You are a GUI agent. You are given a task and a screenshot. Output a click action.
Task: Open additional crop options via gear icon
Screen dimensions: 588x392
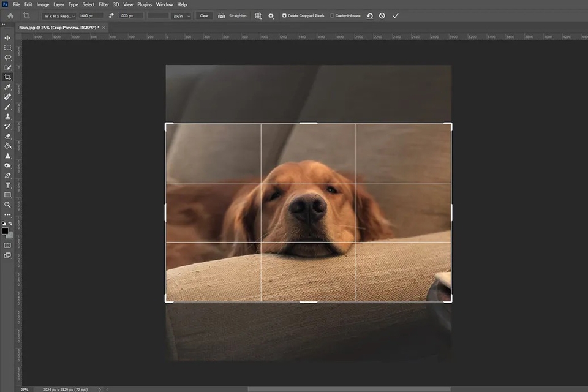pyautogui.click(x=271, y=16)
